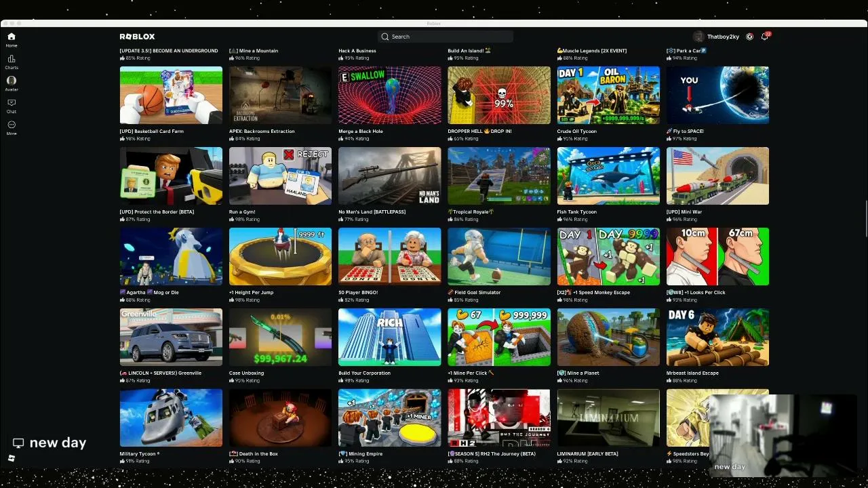
Task: Open the Crude Oil Tycoon thumbnail
Action: (608, 95)
